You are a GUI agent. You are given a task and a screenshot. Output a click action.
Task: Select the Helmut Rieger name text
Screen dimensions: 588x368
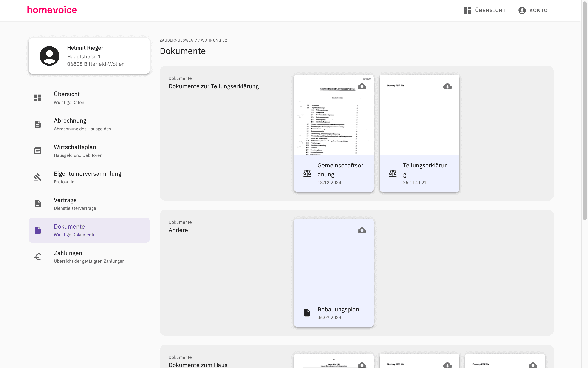[85, 48]
